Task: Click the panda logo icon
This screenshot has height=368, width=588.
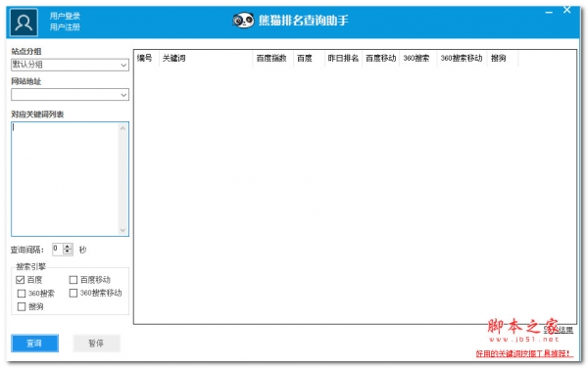Action: [x=243, y=21]
